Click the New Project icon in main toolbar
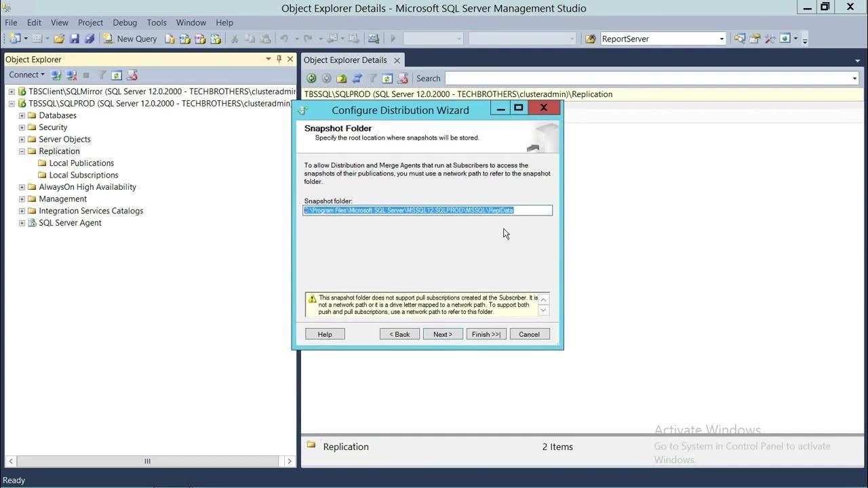This screenshot has width=868, height=488. (x=14, y=39)
